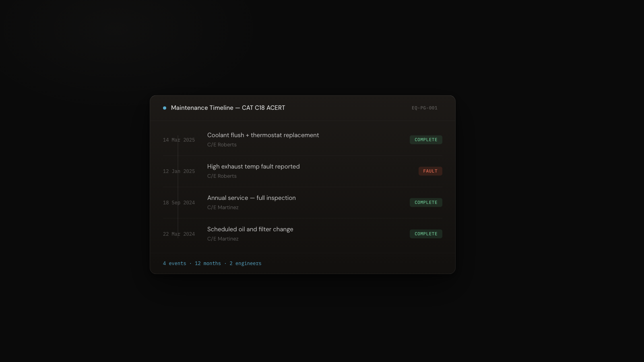Open the Annual service — full inspection entry
Viewport: 644px width, 362px height.
pyautogui.click(x=251, y=198)
